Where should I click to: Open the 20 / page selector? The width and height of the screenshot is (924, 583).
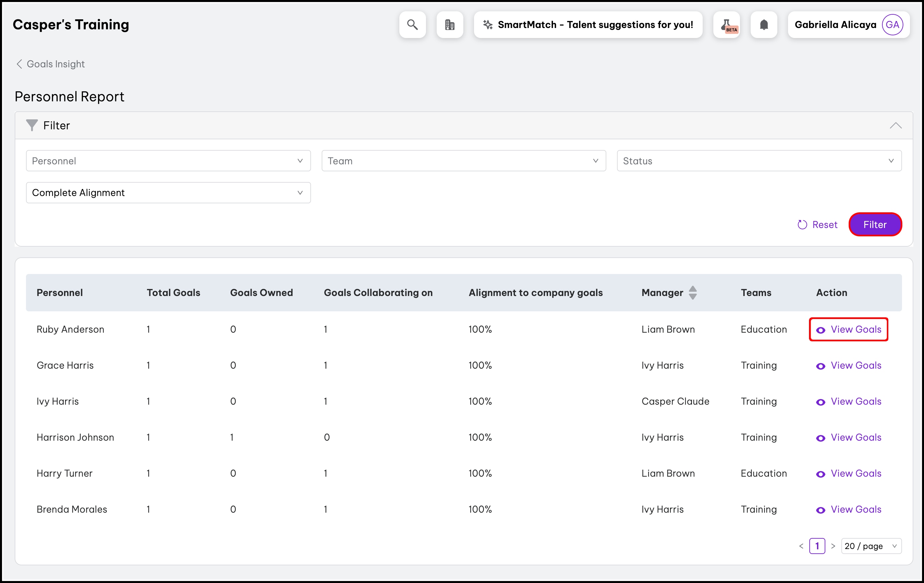click(x=871, y=546)
